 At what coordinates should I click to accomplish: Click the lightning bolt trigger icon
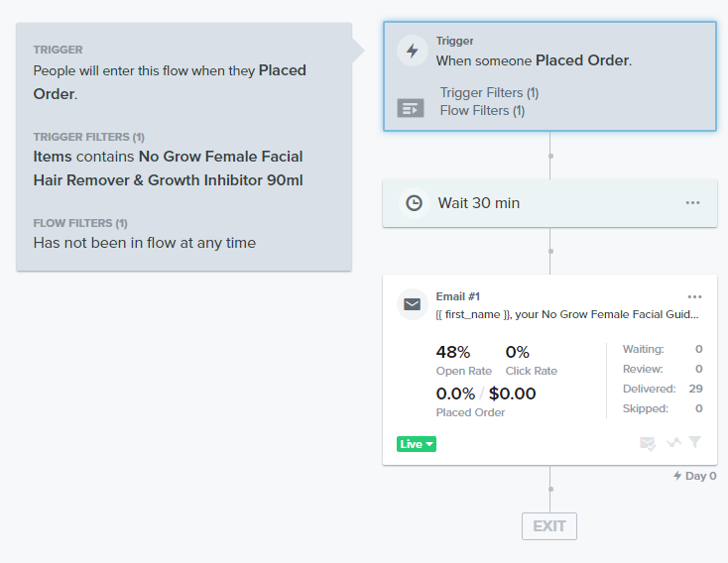413,51
